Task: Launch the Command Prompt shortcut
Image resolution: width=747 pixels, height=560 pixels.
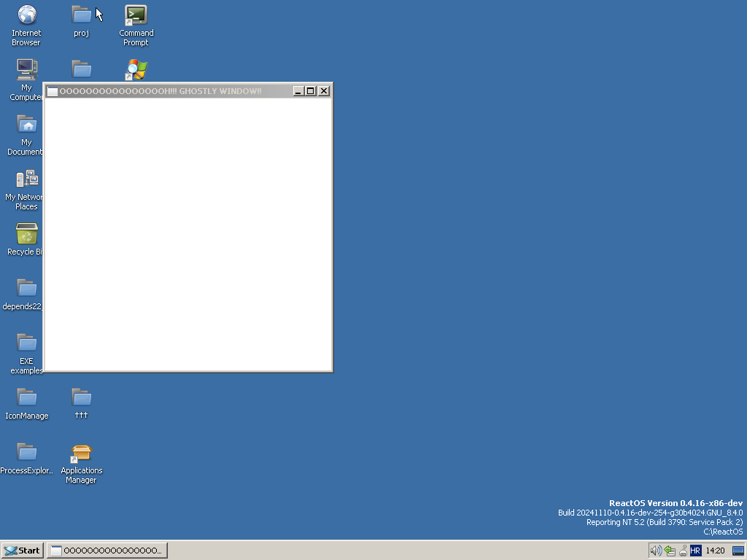Action: (x=136, y=15)
